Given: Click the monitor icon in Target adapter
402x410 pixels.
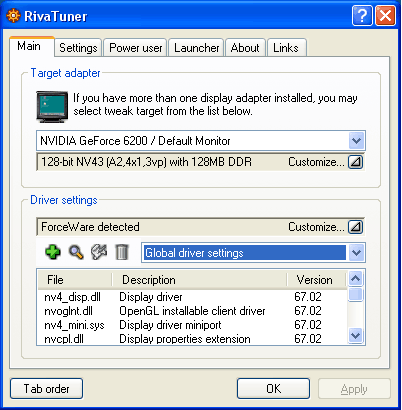Looking at the screenshot, I should pyautogui.click(x=52, y=107).
